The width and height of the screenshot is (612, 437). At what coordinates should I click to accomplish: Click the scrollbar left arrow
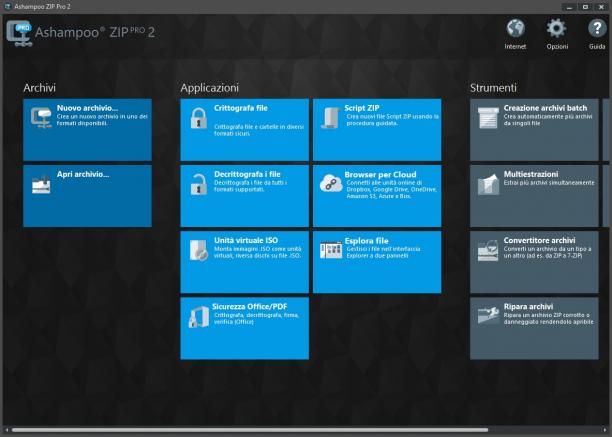pos(7,430)
